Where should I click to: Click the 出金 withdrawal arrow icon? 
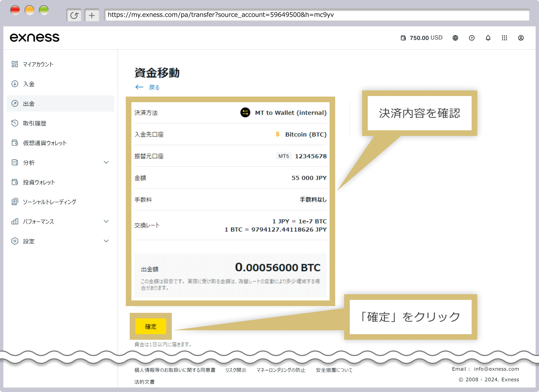click(15, 104)
